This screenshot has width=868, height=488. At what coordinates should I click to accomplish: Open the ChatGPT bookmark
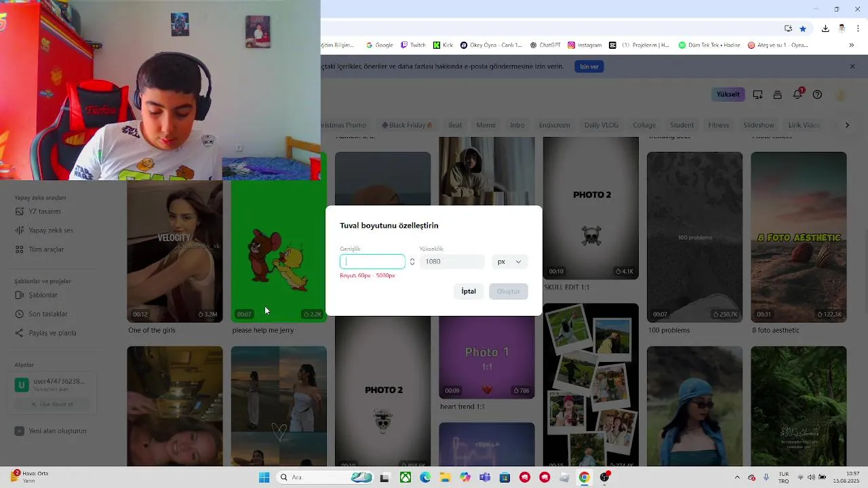pyautogui.click(x=545, y=45)
